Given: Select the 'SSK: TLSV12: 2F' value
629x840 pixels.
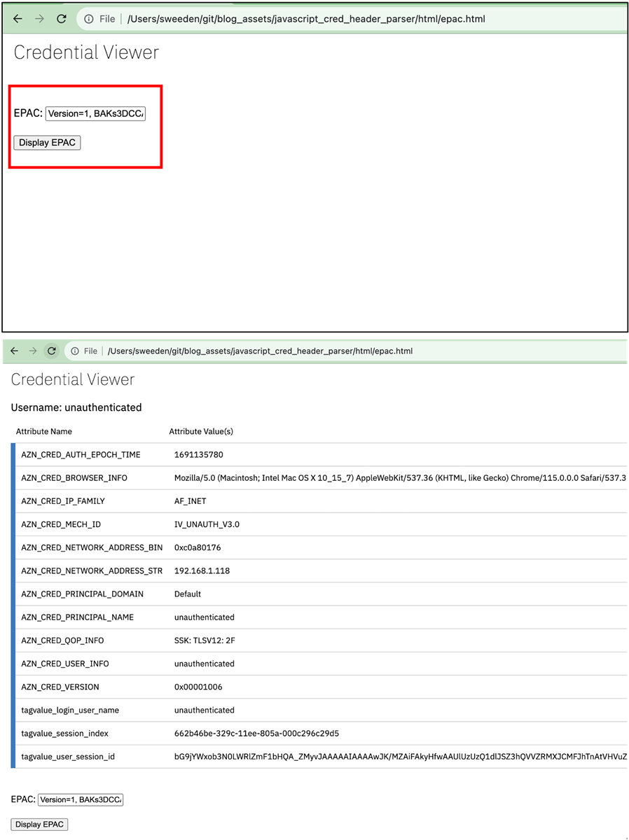Looking at the screenshot, I should click(x=206, y=640).
